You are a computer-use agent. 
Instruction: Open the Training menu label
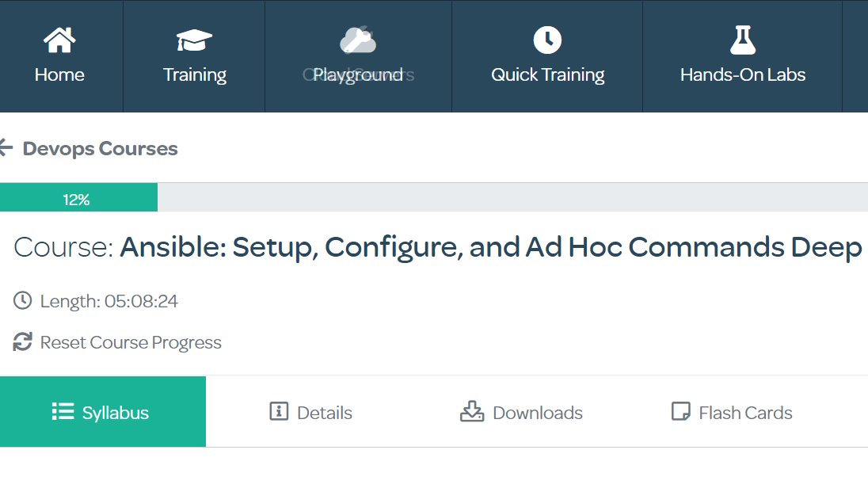click(x=194, y=74)
